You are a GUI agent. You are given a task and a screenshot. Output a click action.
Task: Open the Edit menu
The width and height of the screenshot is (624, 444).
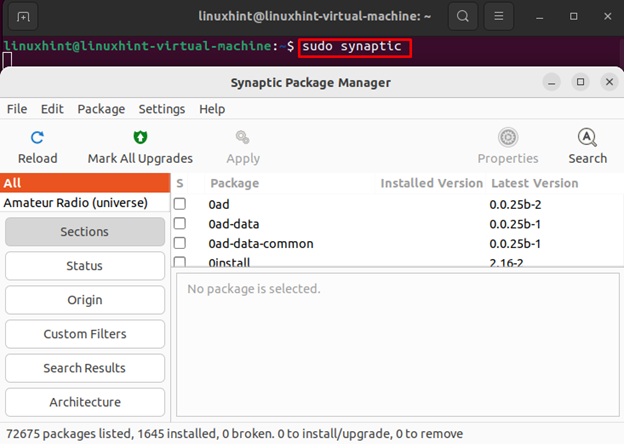pyautogui.click(x=52, y=109)
